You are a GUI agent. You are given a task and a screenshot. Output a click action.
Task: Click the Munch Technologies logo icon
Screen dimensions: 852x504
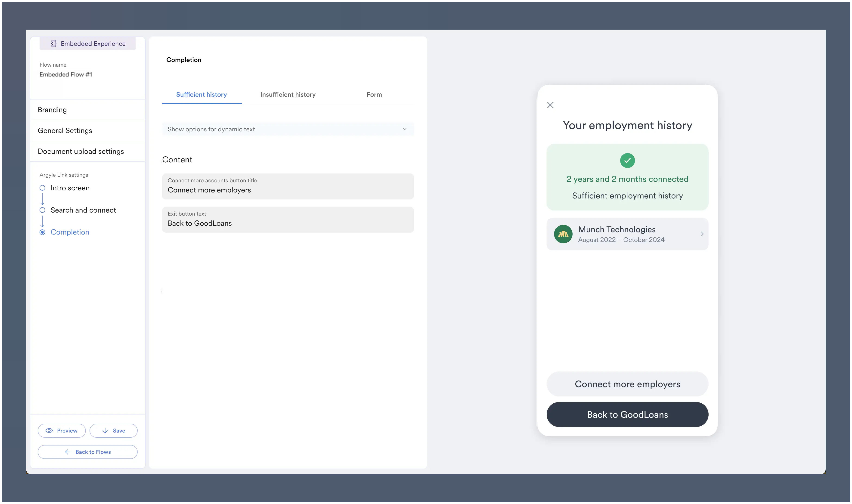563,234
